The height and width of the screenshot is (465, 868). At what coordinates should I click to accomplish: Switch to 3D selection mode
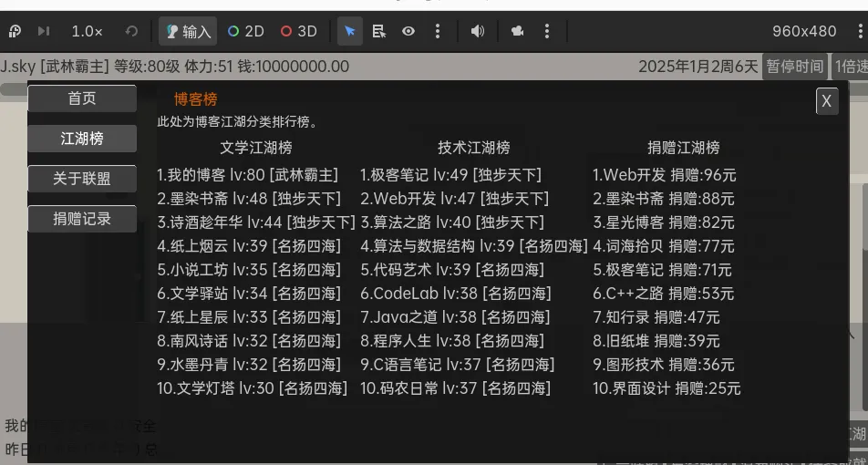point(298,31)
